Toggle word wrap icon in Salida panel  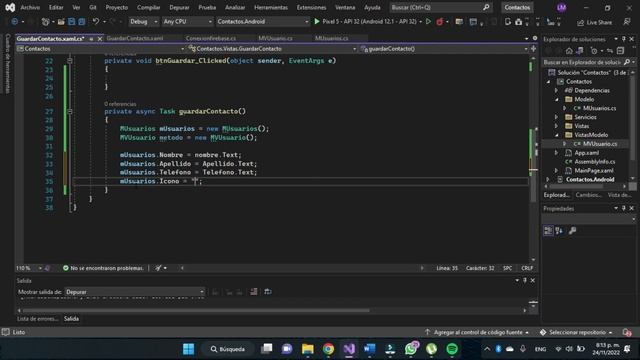pyautogui.click(x=268, y=291)
